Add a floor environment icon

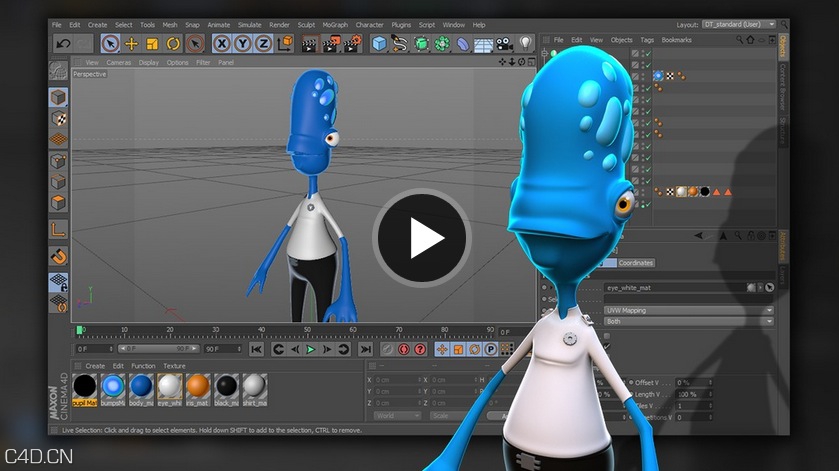point(483,44)
